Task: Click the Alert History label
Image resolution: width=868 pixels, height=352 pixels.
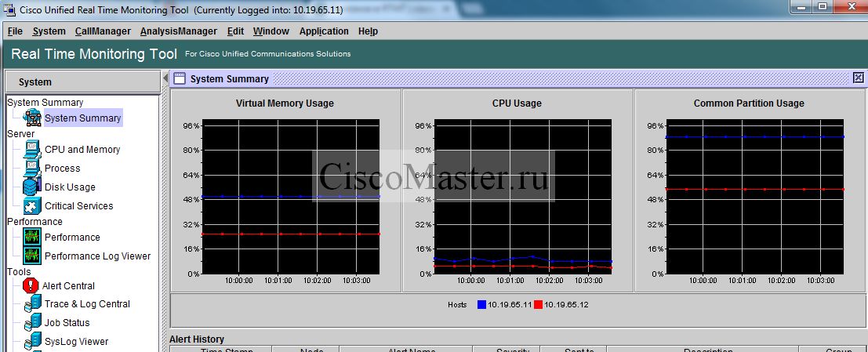Action: coord(197,339)
